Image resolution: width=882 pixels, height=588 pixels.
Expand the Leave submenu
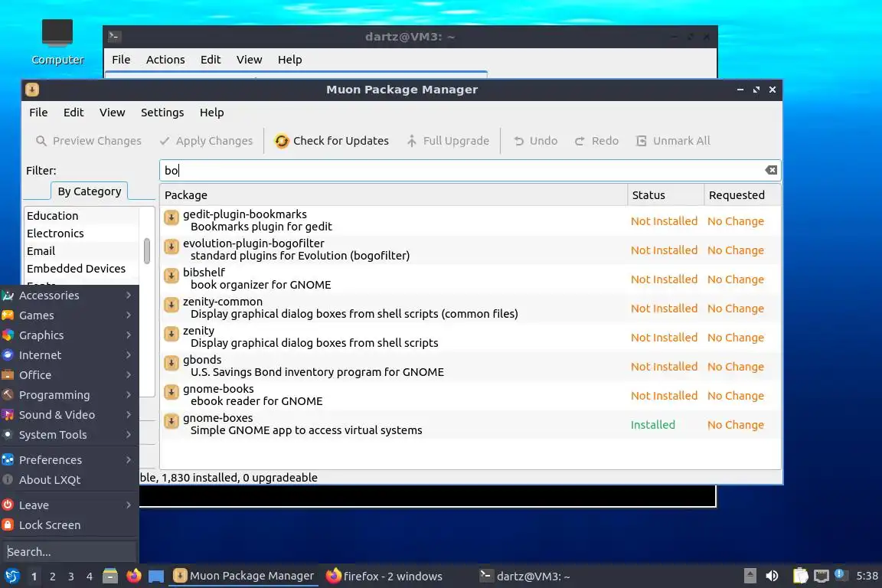coord(69,505)
